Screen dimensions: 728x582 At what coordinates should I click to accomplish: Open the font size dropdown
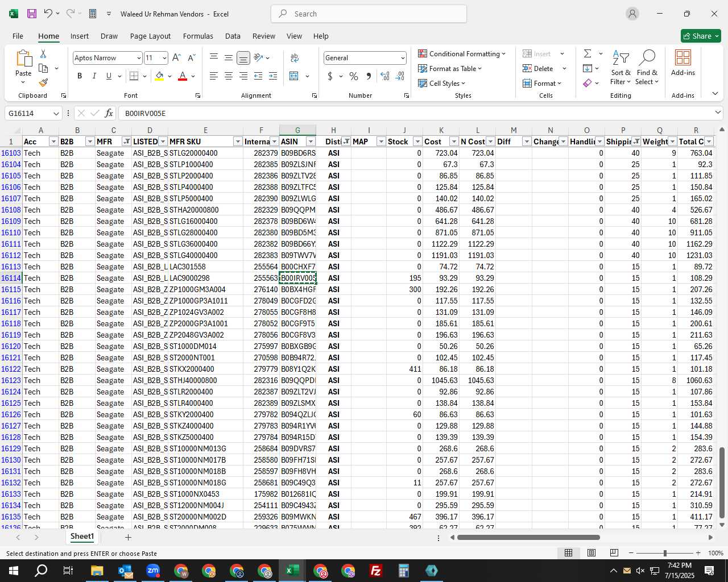(x=164, y=58)
